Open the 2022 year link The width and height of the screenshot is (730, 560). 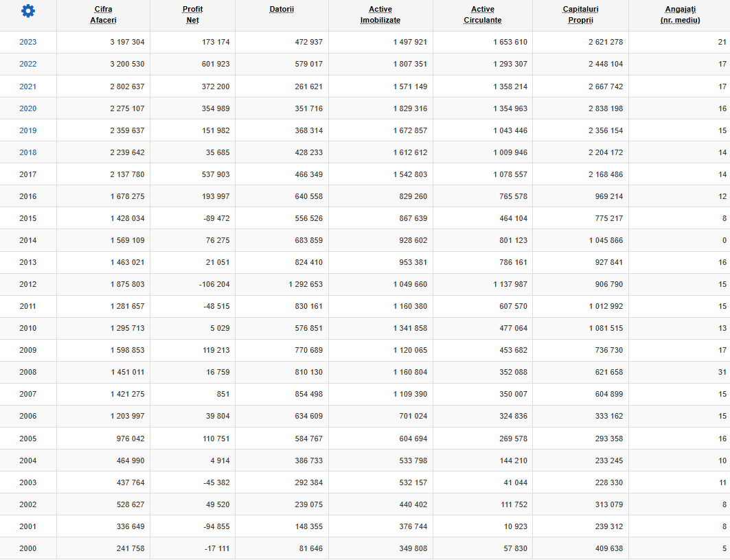pos(28,65)
